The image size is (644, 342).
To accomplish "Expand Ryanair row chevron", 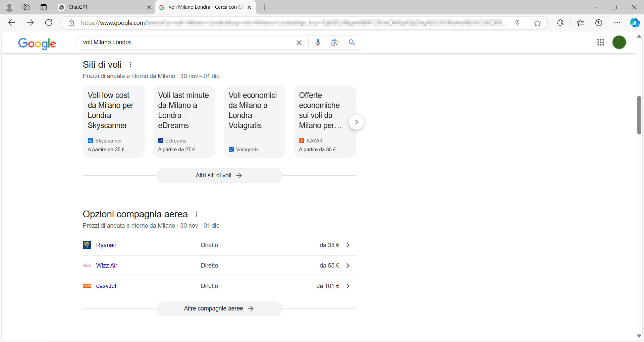I will pos(348,245).
